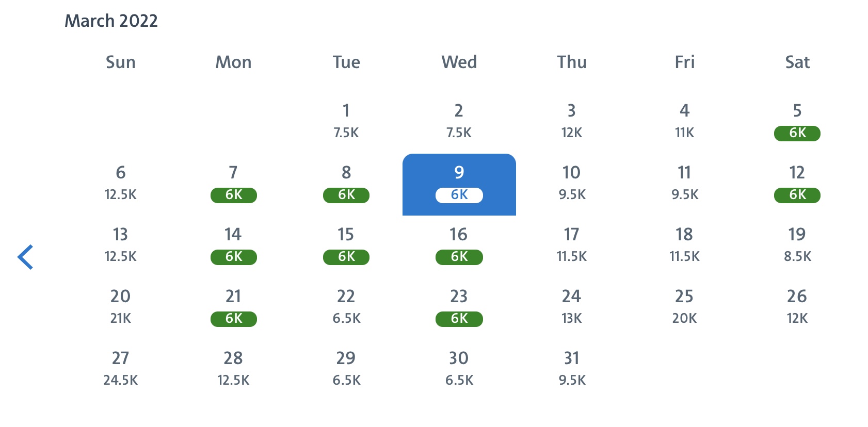Choose March 16 with 6K price
The height and width of the screenshot is (427, 868).
[x=459, y=245]
